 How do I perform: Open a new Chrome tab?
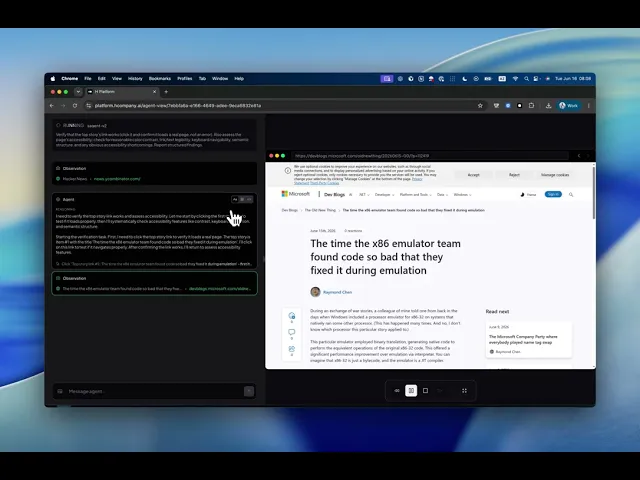tap(166, 92)
